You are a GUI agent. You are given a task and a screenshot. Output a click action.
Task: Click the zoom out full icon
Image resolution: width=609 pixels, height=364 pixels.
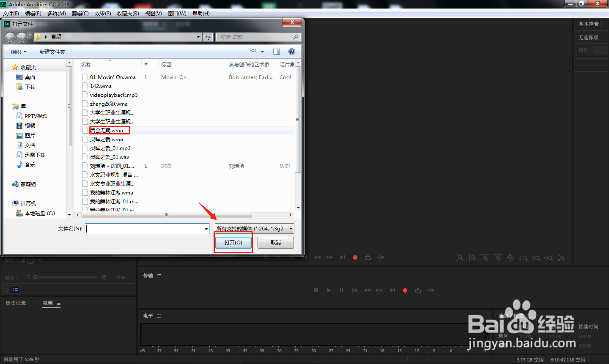click(x=510, y=257)
